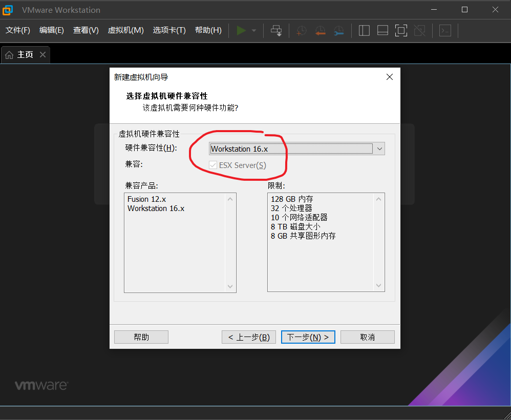This screenshot has width=511, height=420.
Task: Toggle the thumbnail bar icon
Action: 382,31
